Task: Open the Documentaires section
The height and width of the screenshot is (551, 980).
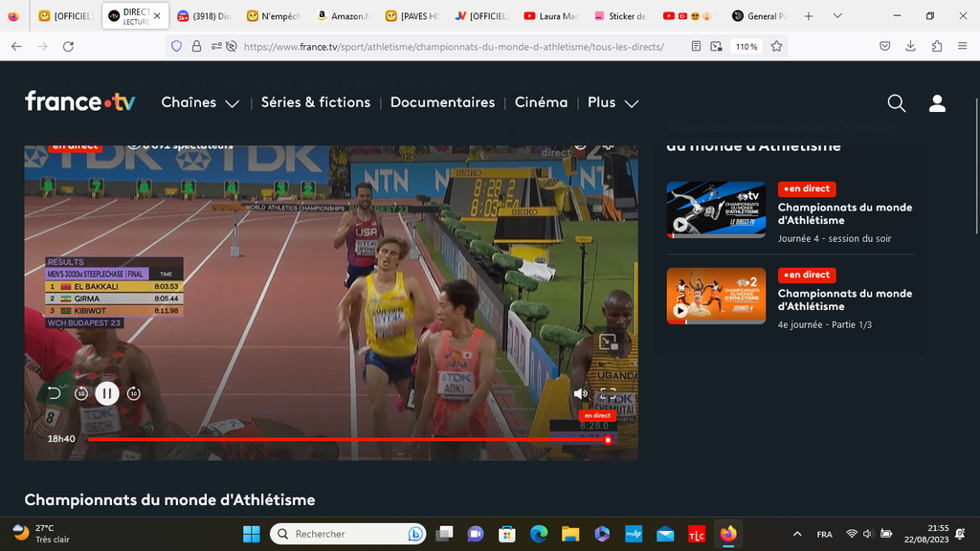Action: click(x=442, y=102)
